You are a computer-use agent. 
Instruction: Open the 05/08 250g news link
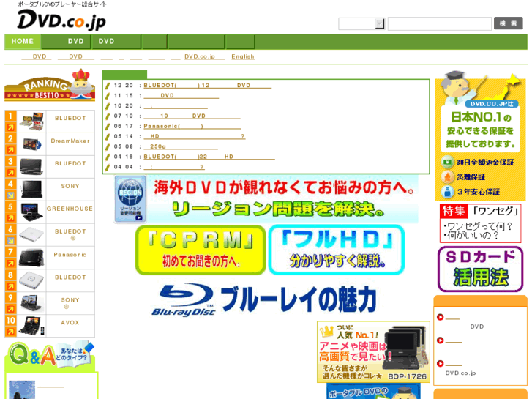pos(181,146)
